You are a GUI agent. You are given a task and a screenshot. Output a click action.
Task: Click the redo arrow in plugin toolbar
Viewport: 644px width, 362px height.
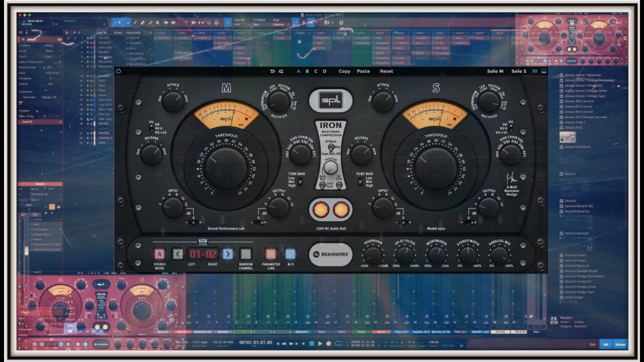(281, 71)
